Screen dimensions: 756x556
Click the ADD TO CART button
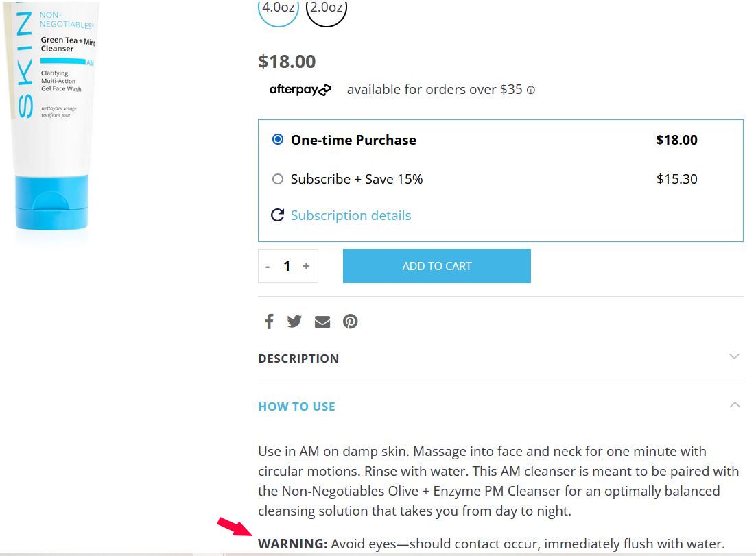point(436,266)
